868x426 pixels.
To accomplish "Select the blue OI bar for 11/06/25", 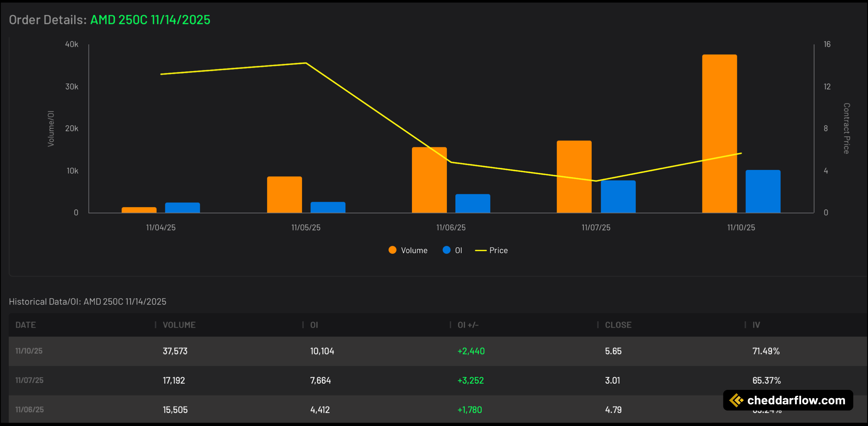I will coord(473,203).
